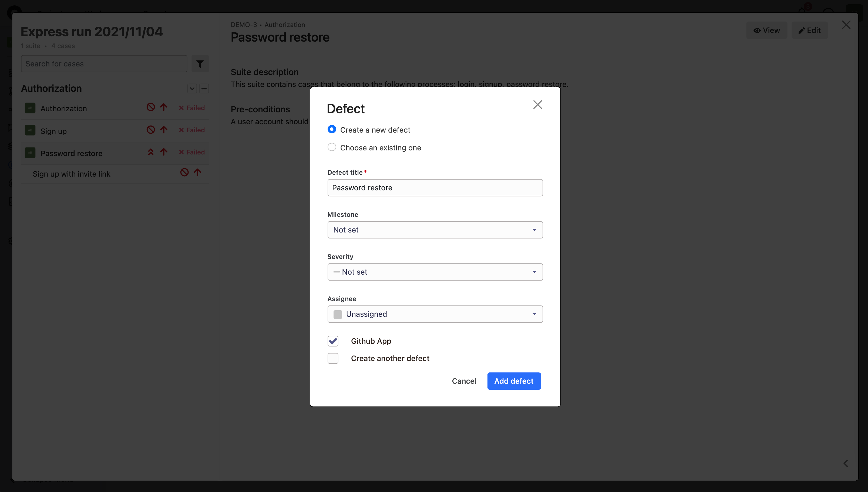Click the avatar icon on Sign up row
Screen dimensions: 868x492
point(30,130)
